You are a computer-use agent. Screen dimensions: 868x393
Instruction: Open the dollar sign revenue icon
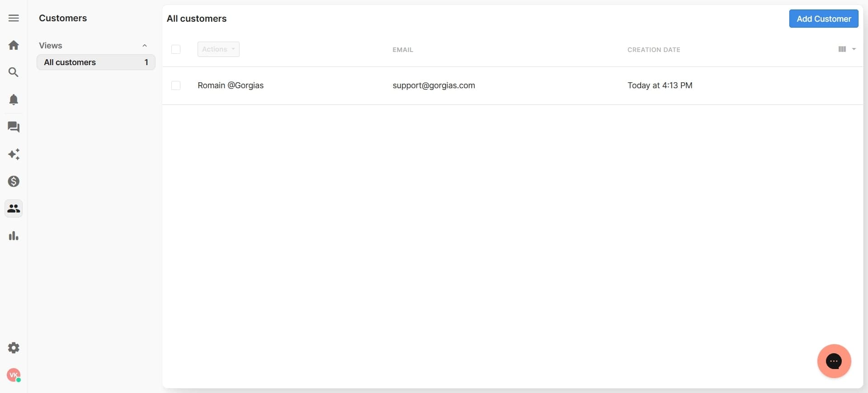pos(14,181)
